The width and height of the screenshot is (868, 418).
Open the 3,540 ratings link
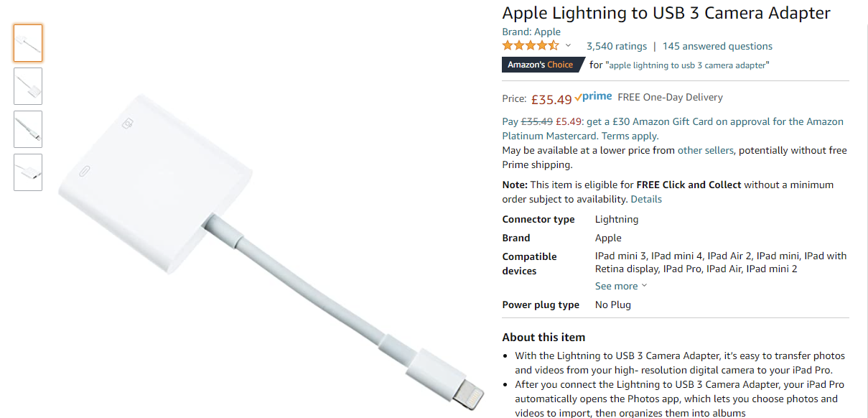[616, 46]
